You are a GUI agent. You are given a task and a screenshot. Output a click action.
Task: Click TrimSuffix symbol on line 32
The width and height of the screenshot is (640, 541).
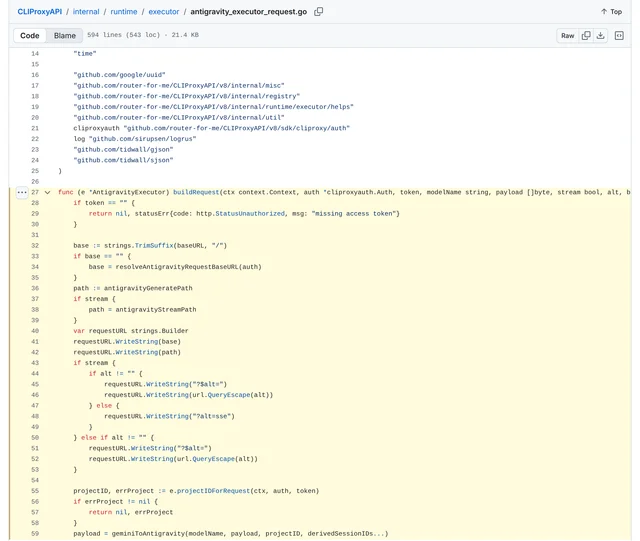point(154,245)
